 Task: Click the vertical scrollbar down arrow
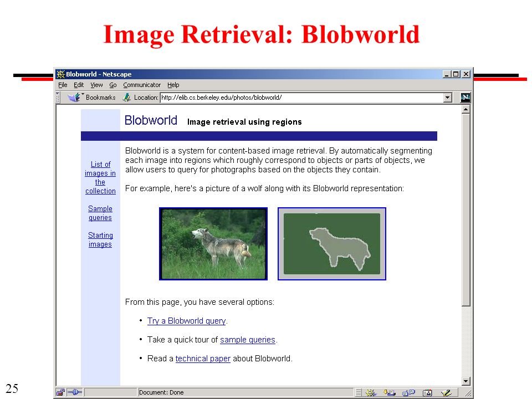point(466,381)
